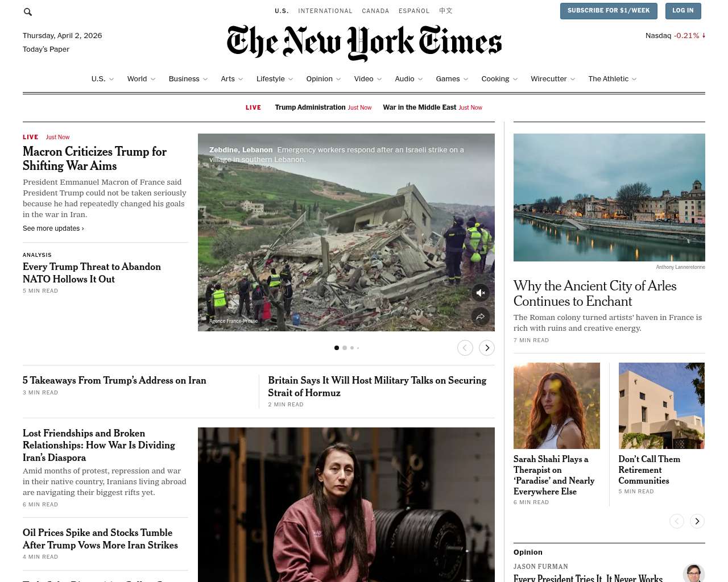Open the search magnifier icon
728x582 pixels.
coord(28,11)
